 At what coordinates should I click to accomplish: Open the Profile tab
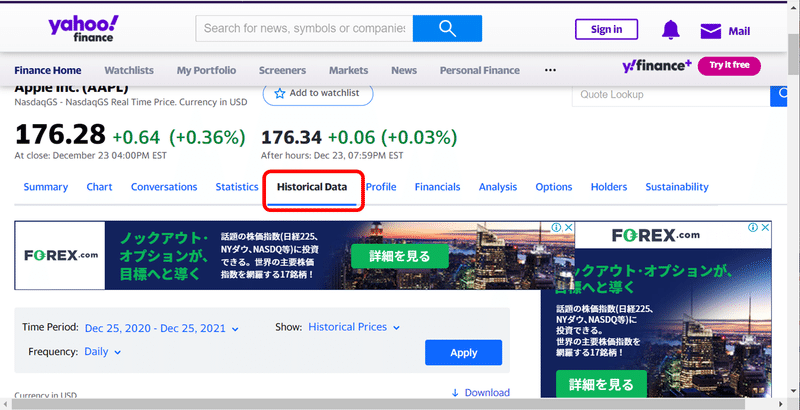(381, 187)
